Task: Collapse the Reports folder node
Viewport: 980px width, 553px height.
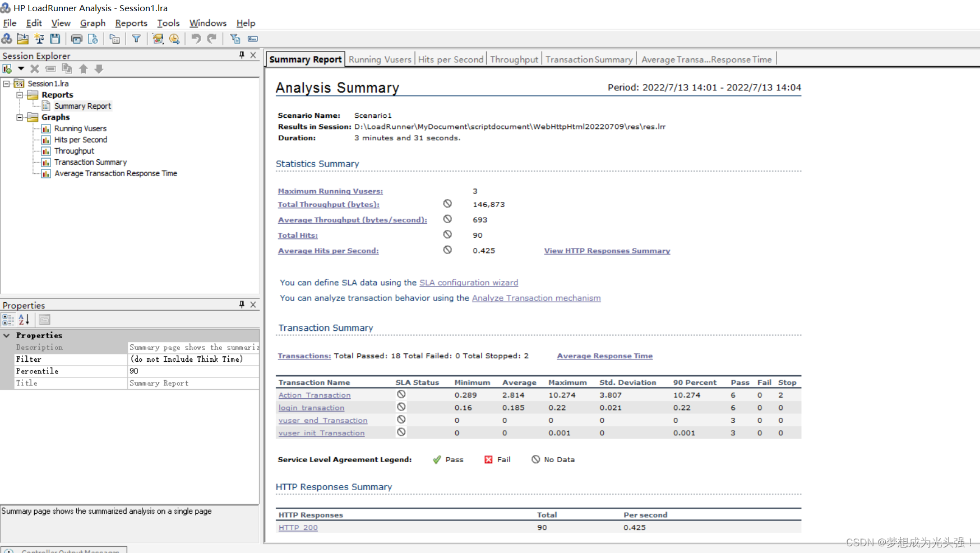Action: point(20,95)
